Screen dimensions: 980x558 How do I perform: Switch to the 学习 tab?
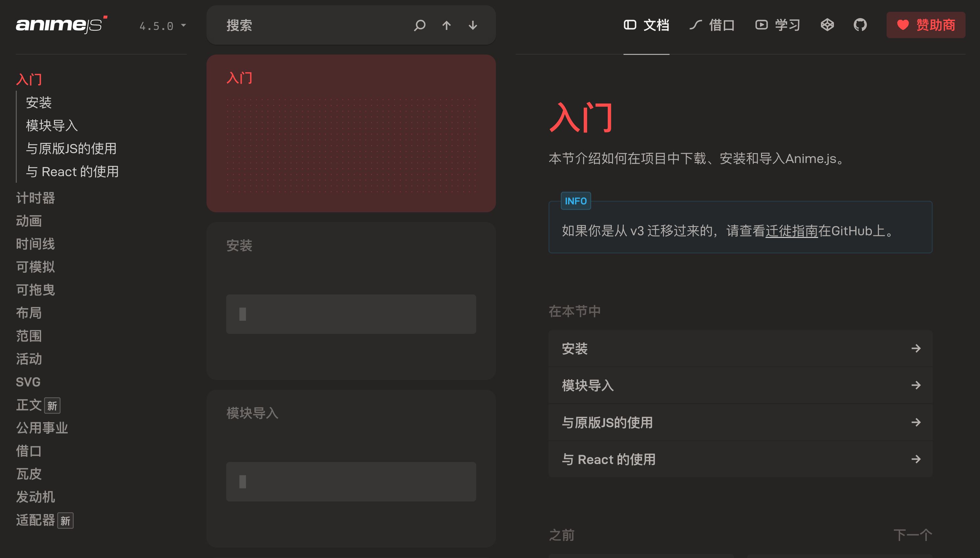tap(777, 25)
